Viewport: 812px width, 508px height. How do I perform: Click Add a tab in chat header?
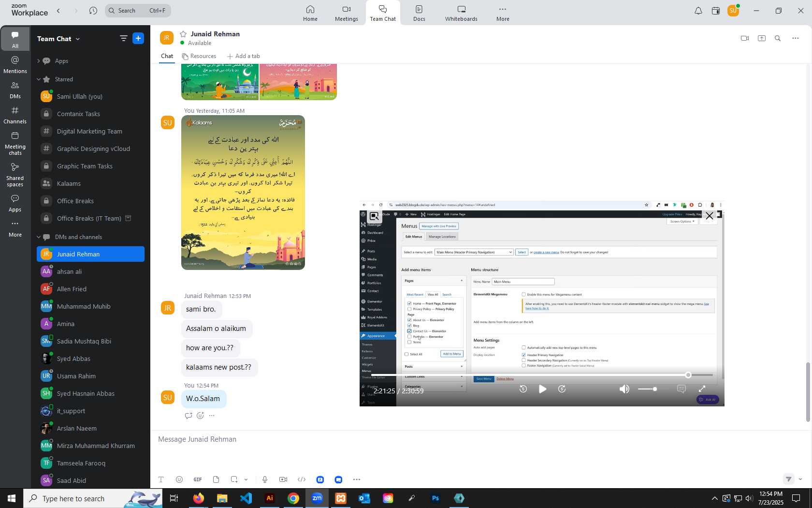243,56
